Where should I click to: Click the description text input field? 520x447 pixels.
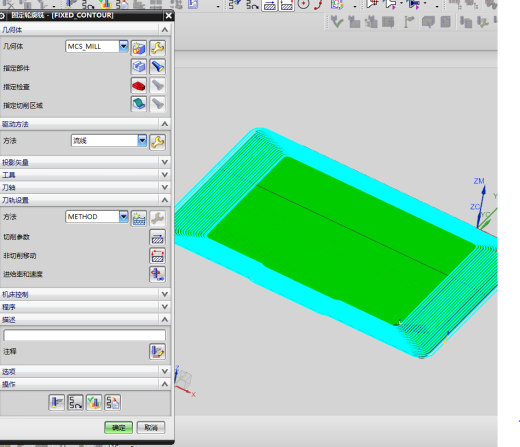pos(84,335)
